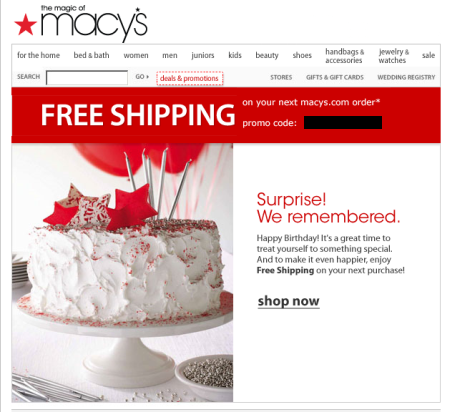The height and width of the screenshot is (412, 450).
Task: Open the 'shoes' category
Action: click(302, 55)
